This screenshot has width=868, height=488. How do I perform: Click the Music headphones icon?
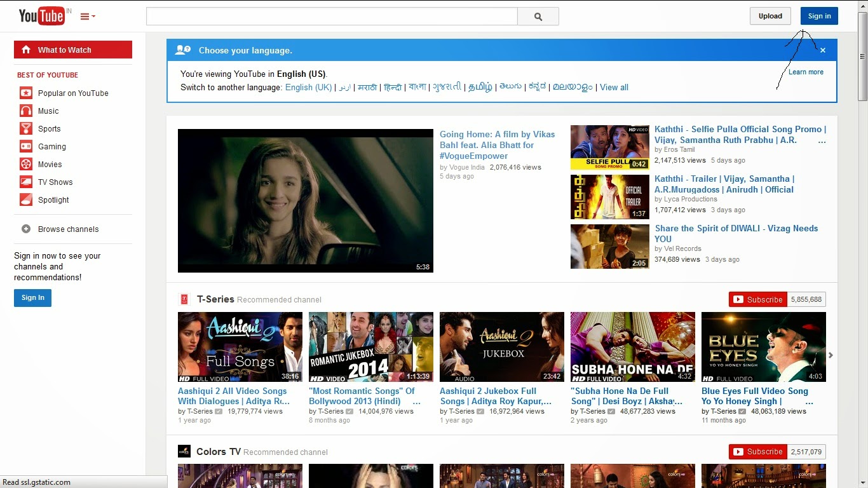(x=26, y=111)
